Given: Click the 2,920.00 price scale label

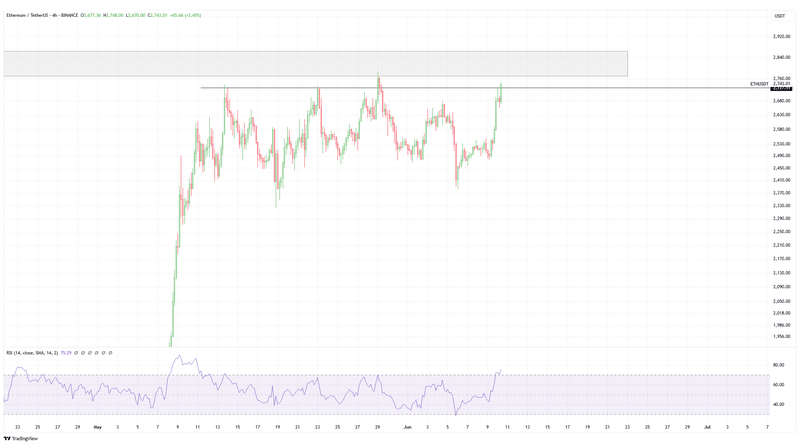Looking at the screenshot, I should coord(781,36).
